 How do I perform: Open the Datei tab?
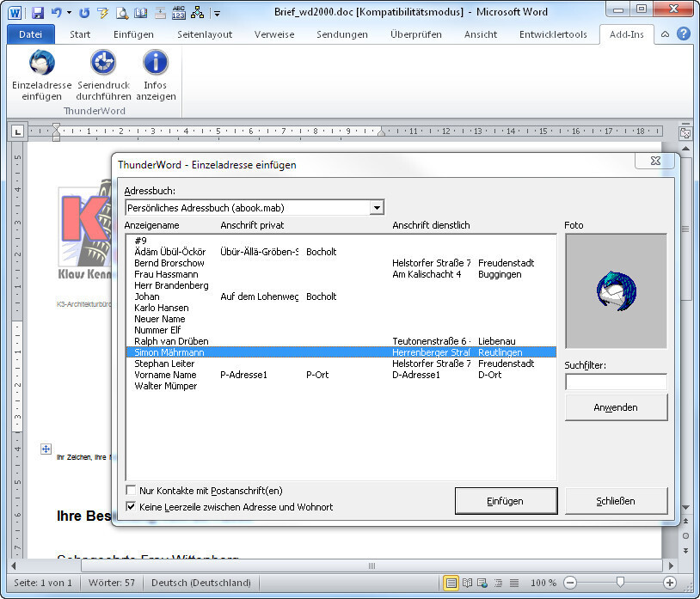pos(30,34)
